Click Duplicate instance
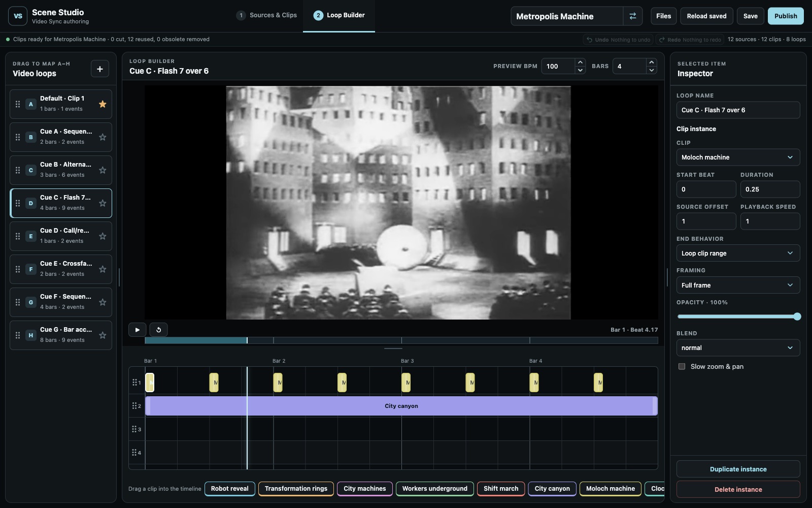 pos(738,469)
